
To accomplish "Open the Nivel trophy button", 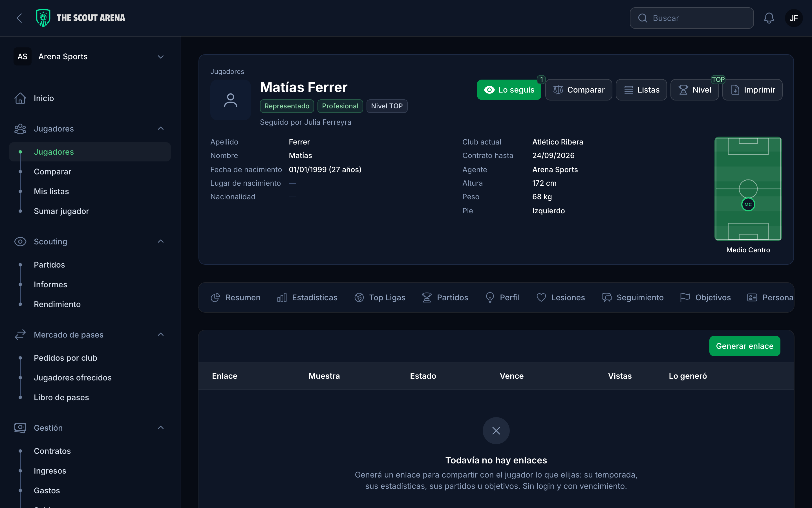I will coord(694,90).
